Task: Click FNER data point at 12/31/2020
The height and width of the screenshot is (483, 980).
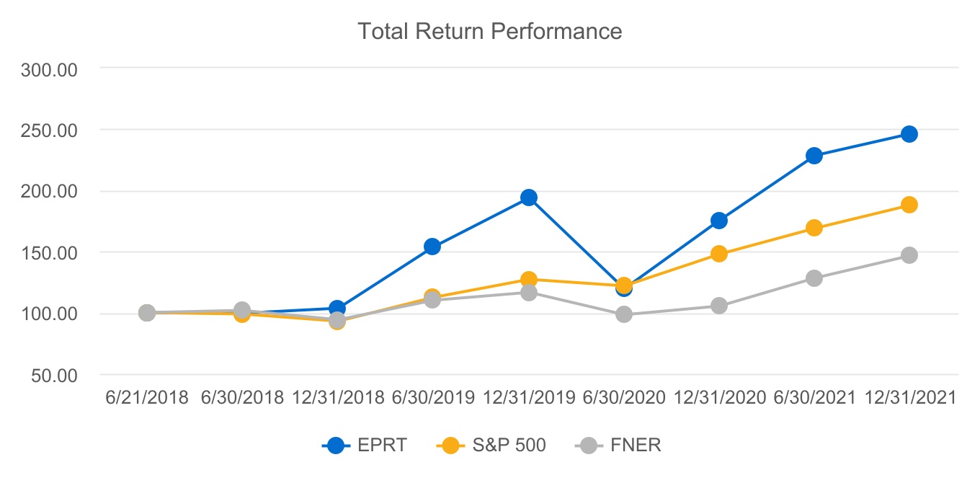Action: click(719, 306)
